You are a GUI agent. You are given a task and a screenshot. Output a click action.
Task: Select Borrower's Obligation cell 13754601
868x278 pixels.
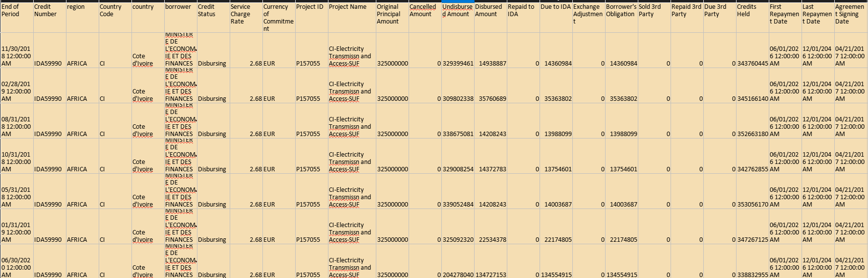tap(621, 156)
